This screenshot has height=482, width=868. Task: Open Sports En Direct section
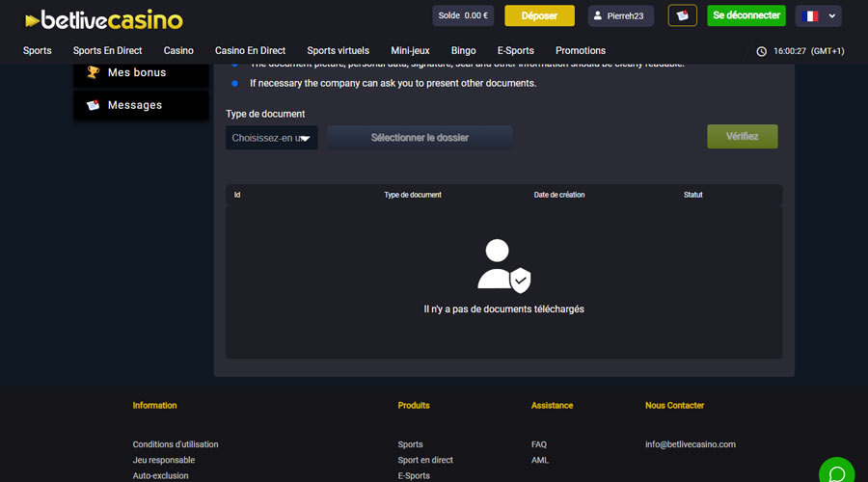(x=107, y=50)
